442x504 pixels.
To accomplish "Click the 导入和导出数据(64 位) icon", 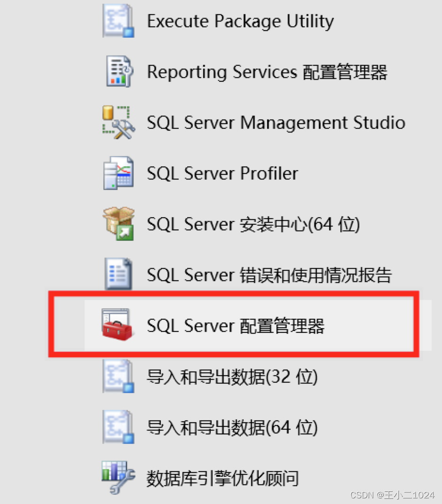I will point(118,427).
